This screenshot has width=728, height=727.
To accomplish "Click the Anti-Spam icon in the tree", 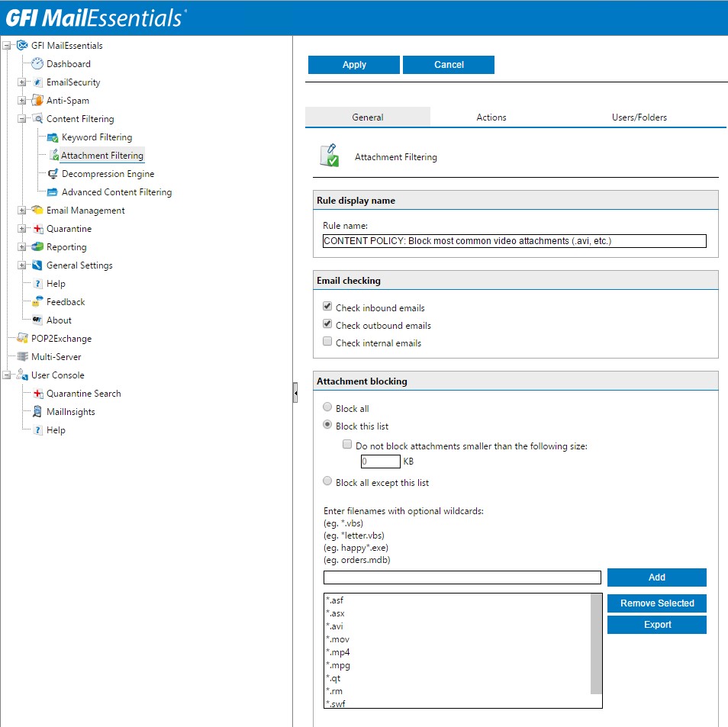I will pos(37,100).
